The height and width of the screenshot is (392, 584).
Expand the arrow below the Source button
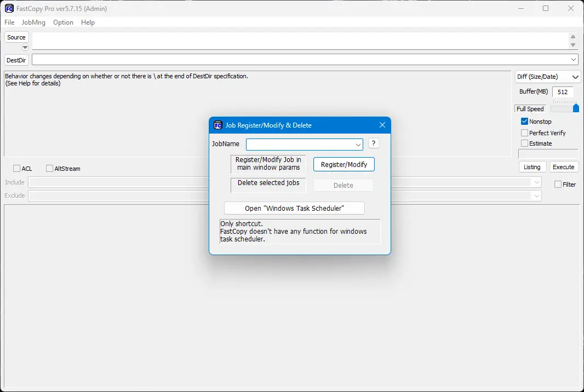click(x=25, y=47)
